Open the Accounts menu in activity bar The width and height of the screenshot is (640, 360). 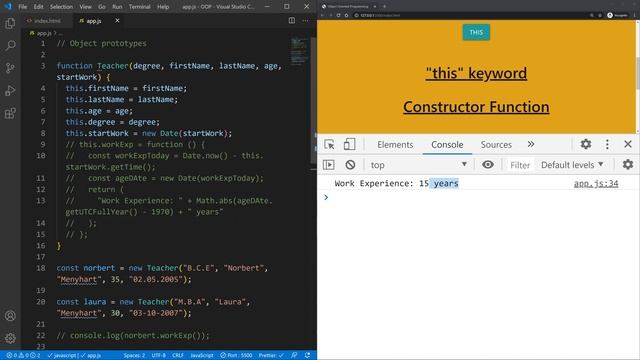pyautogui.click(x=10, y=316)
